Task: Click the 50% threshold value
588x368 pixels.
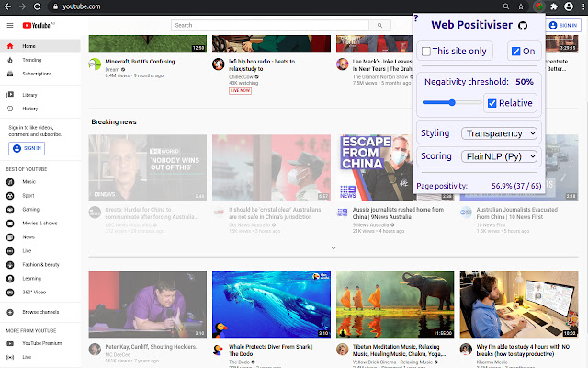Action: [x=525, y=82]
